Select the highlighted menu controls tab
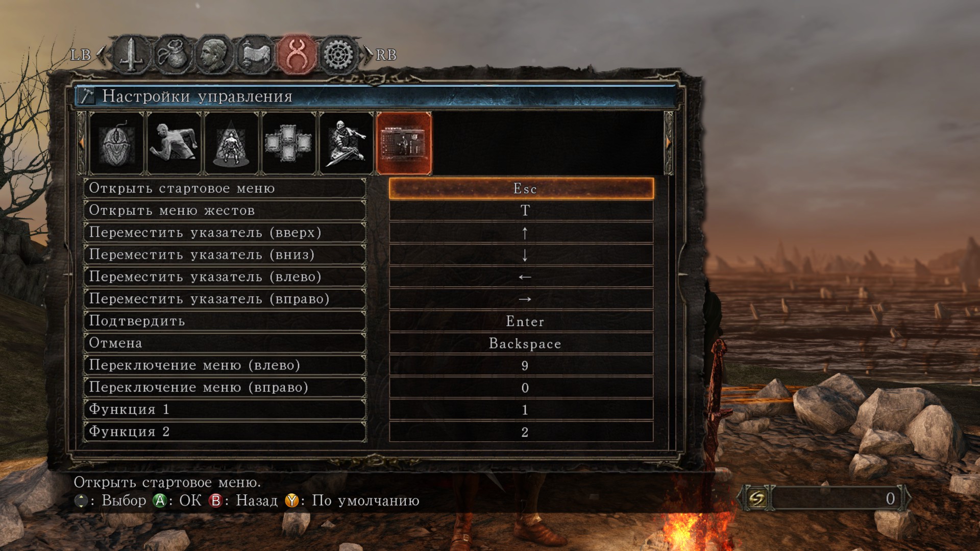Screen dimensions: 980x551 (404, 143)
